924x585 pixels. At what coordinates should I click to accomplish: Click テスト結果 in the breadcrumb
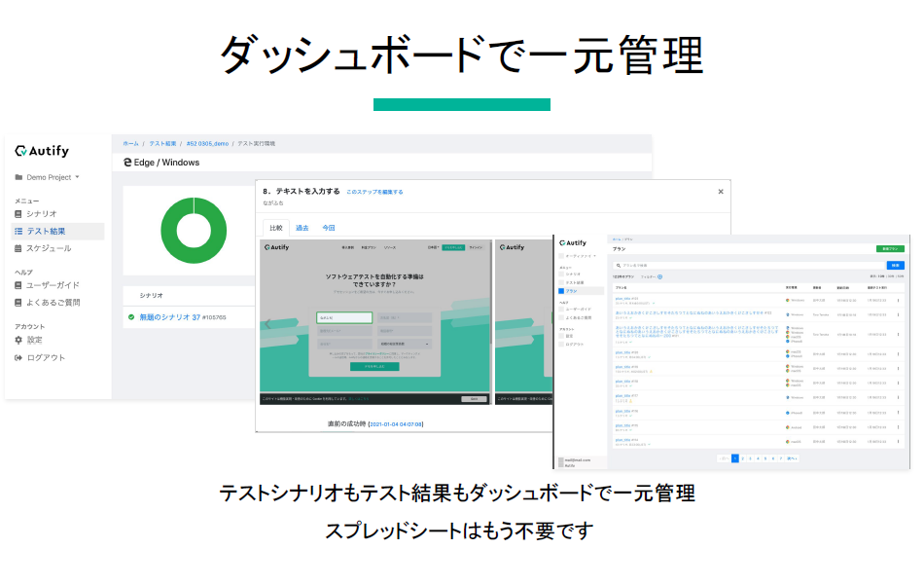coord(161,143)
